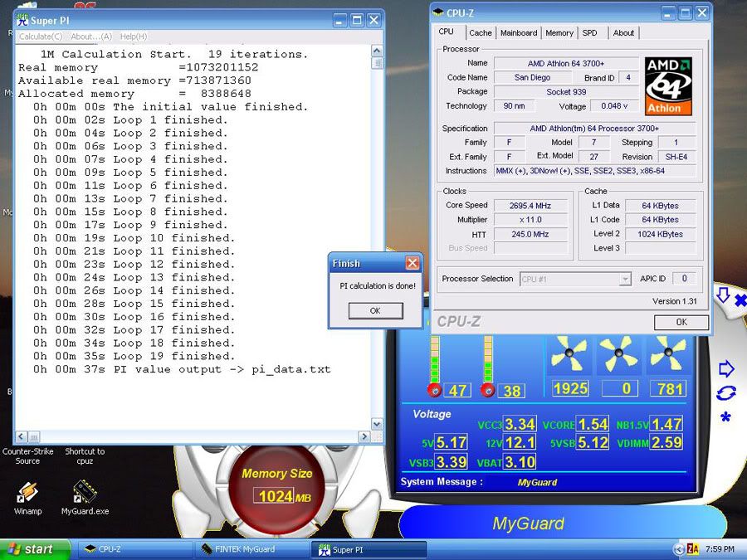Switch to the SPD tab in CPU-Z
This screenshot has width=747, height=560.
[x=590, y=33]
